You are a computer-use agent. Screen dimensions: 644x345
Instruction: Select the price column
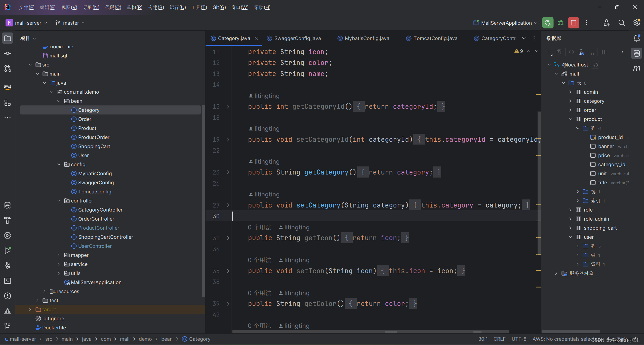pyautogui.click(x=604, y=155)
